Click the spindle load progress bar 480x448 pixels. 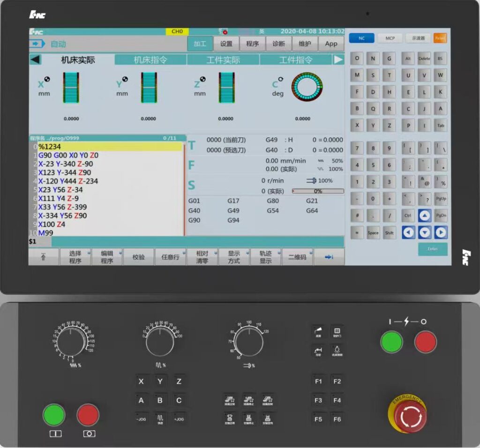coord(318,191)
